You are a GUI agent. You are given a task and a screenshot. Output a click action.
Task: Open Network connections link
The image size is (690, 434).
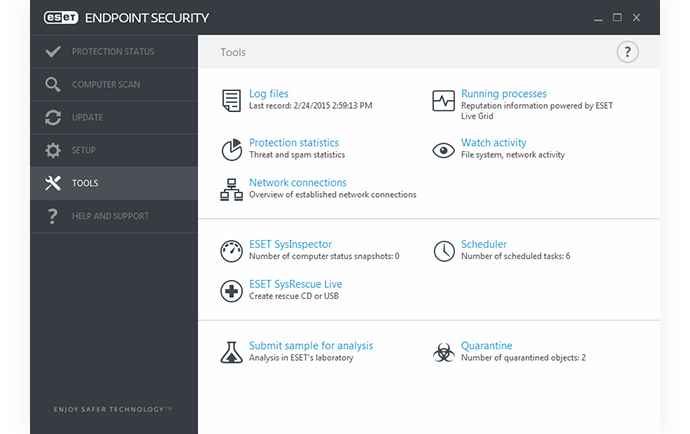(x=298, y=183)
